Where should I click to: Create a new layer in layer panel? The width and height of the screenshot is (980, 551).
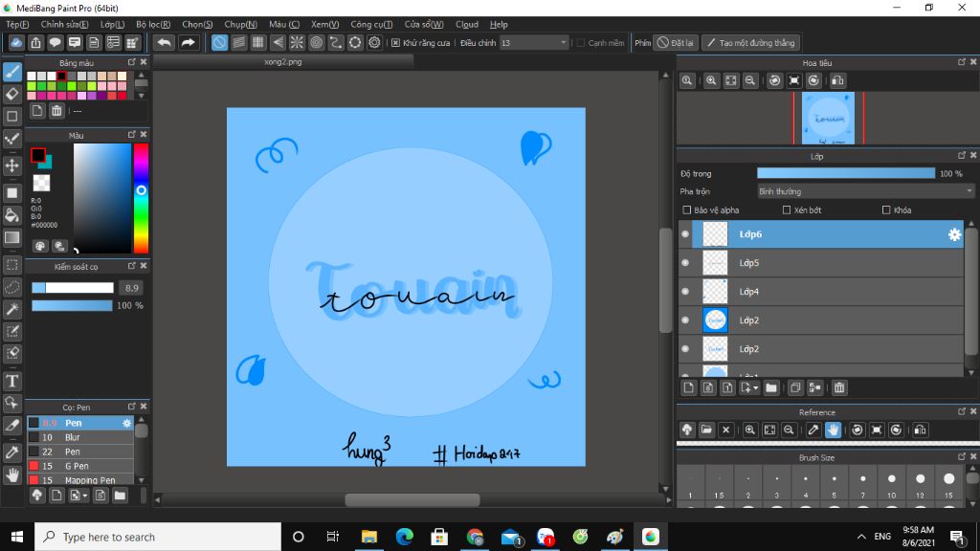coord(689,388)
